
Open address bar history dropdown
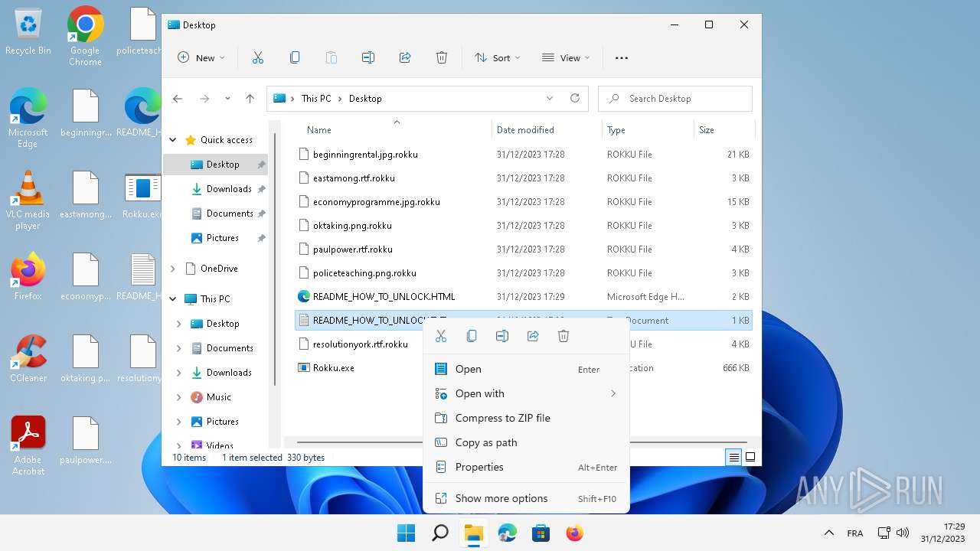[x=549, y=98]
